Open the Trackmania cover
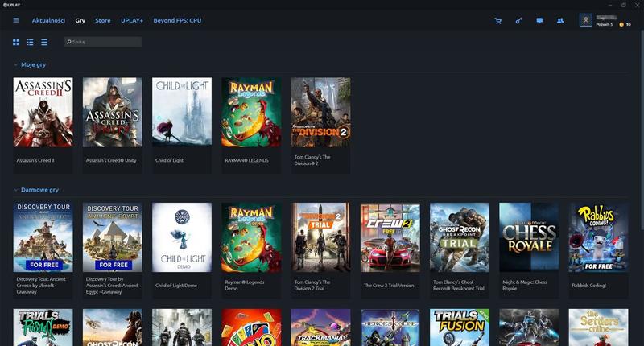The height and width of the screenshot is (346, 644). pyautogui.click(x=320, y=327)
